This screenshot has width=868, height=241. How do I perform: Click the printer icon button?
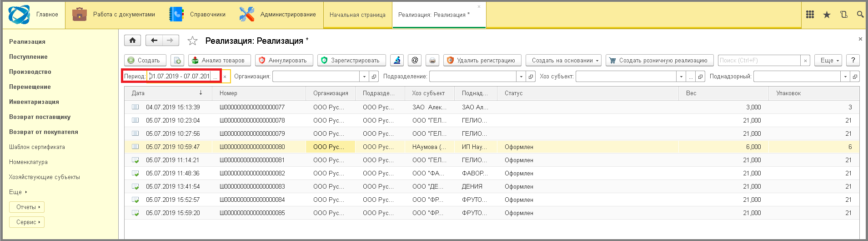[x=432, y=60]
